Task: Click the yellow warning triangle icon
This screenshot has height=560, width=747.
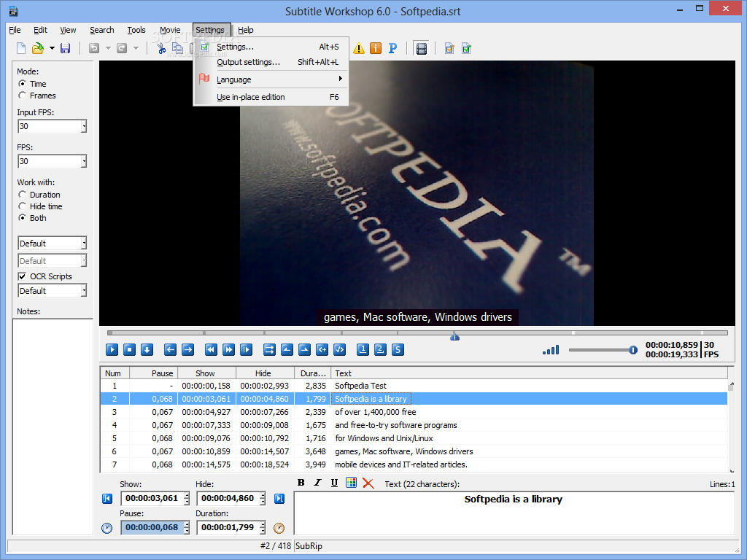Action: click(x=359, y=48)
